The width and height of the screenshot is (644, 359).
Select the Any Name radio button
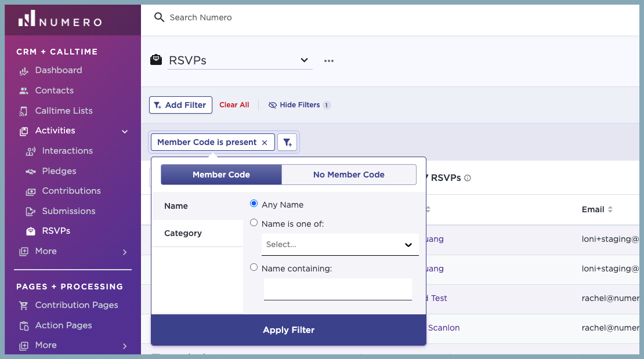click(254, 204)
